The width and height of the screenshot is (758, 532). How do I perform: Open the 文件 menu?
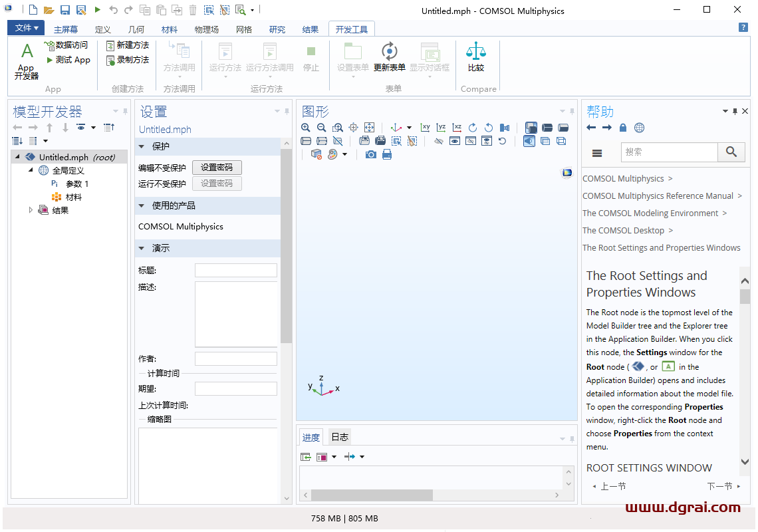pyautogui.click(x=26, y=28)
